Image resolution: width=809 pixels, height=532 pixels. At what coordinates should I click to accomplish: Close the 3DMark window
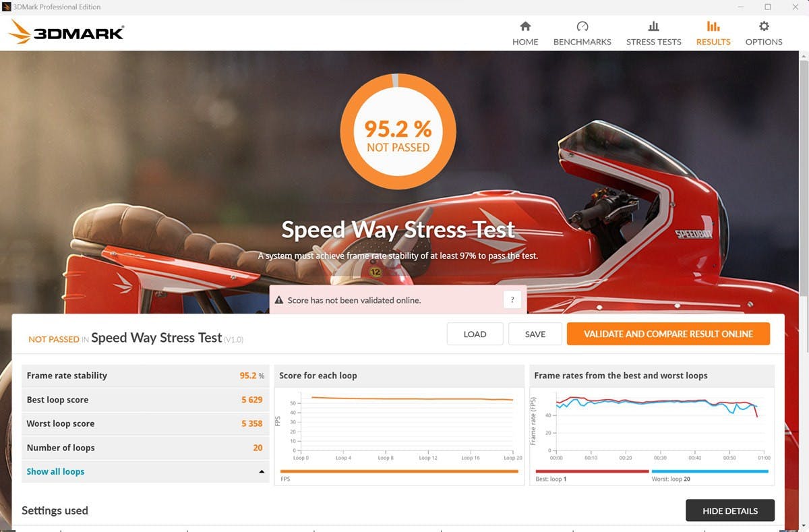[795, 7]
